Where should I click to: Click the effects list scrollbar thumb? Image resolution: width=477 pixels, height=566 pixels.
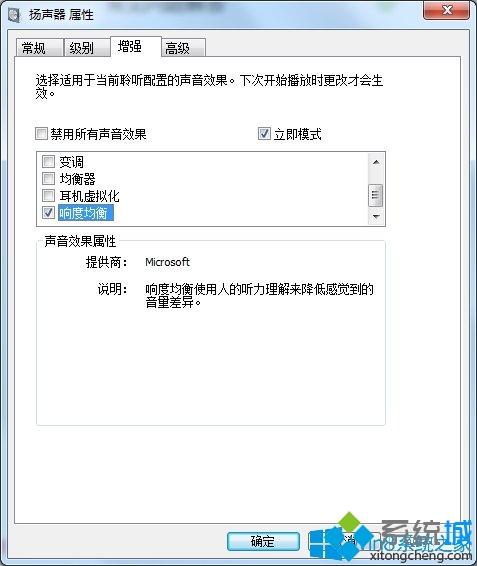pos(376,195)
